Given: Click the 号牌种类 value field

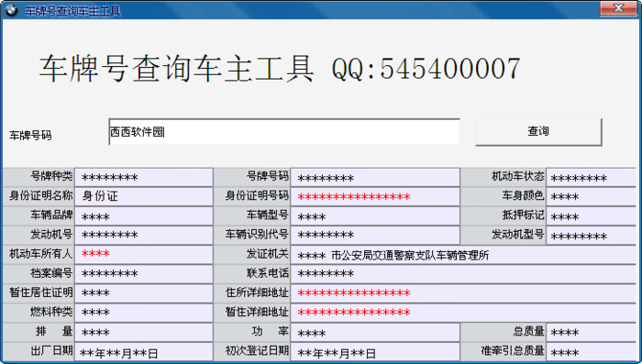Looking at the screenshot, I should [144, 177].
